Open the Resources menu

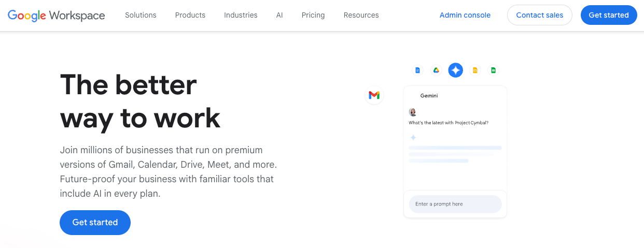[361, 15]
